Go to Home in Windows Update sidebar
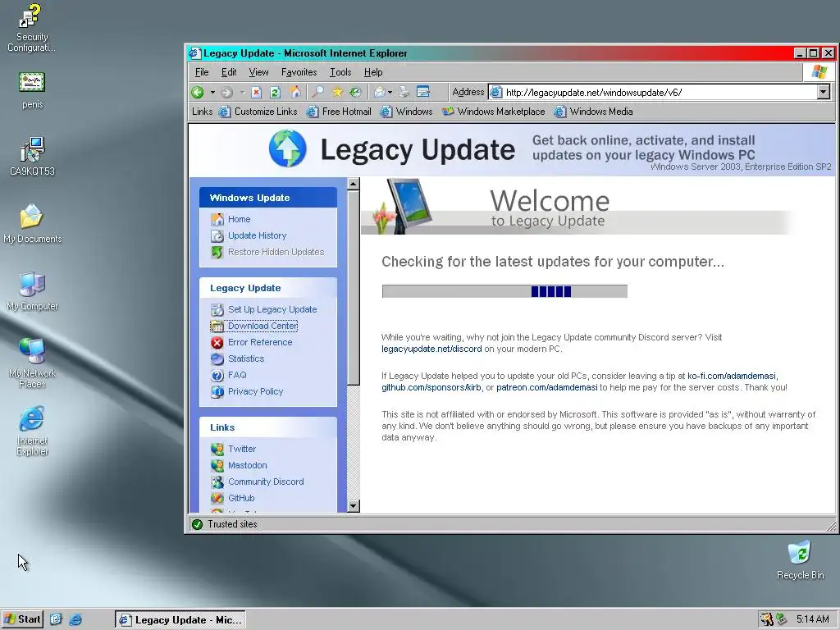The image size is (840, 630). (x=239, y=219)
